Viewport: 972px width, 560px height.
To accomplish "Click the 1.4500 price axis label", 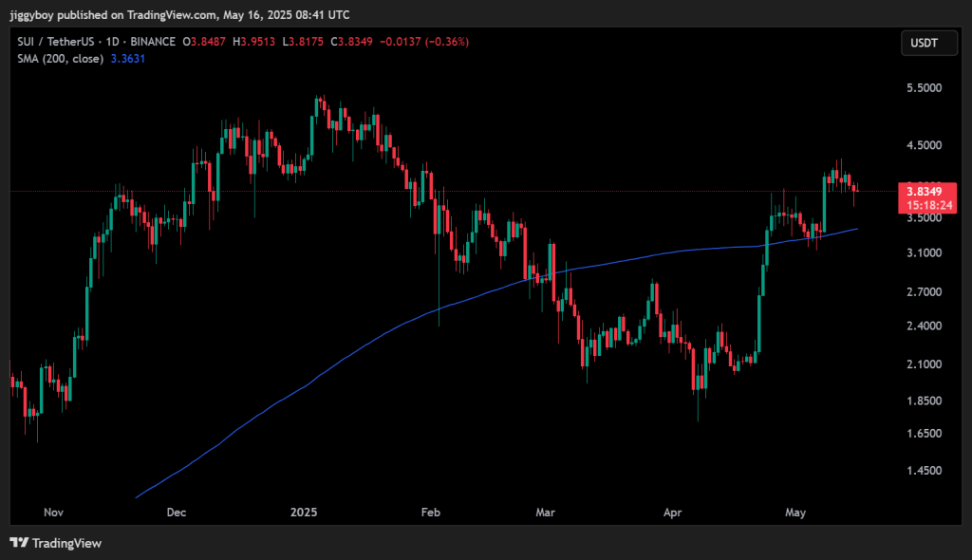I will [924, 471].
